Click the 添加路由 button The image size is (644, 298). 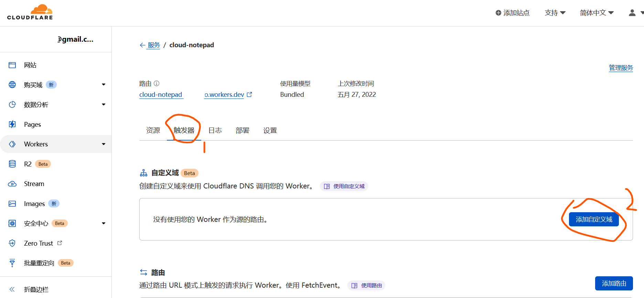(614, 283)
